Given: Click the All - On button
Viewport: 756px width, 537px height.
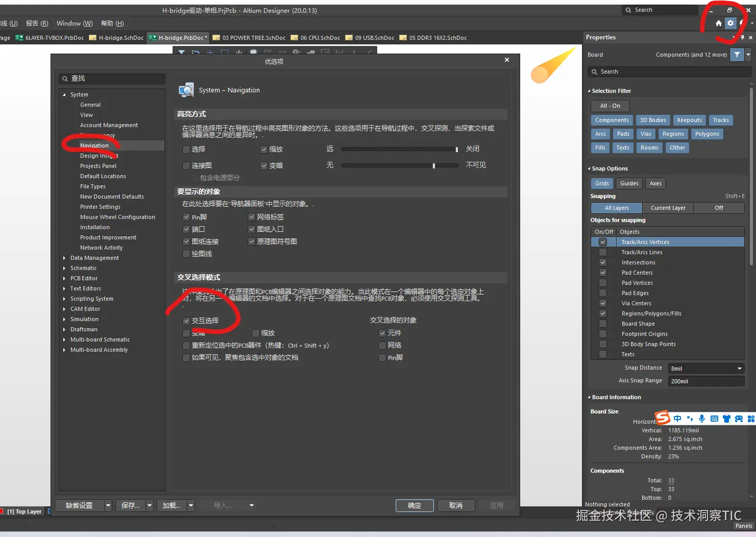Looking at the screenshot, I should (x=610, y=106).
